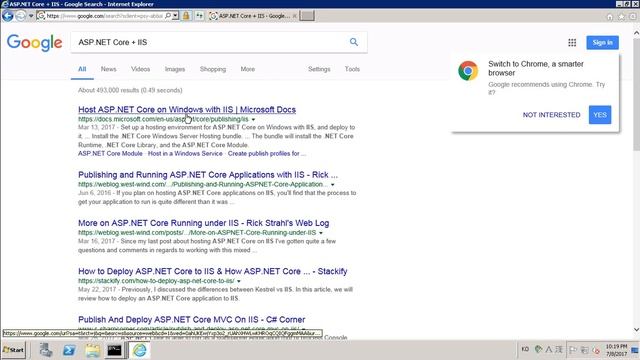Expand the docs.microsoft.com result dropdown arrow

[x=253, y=120]
